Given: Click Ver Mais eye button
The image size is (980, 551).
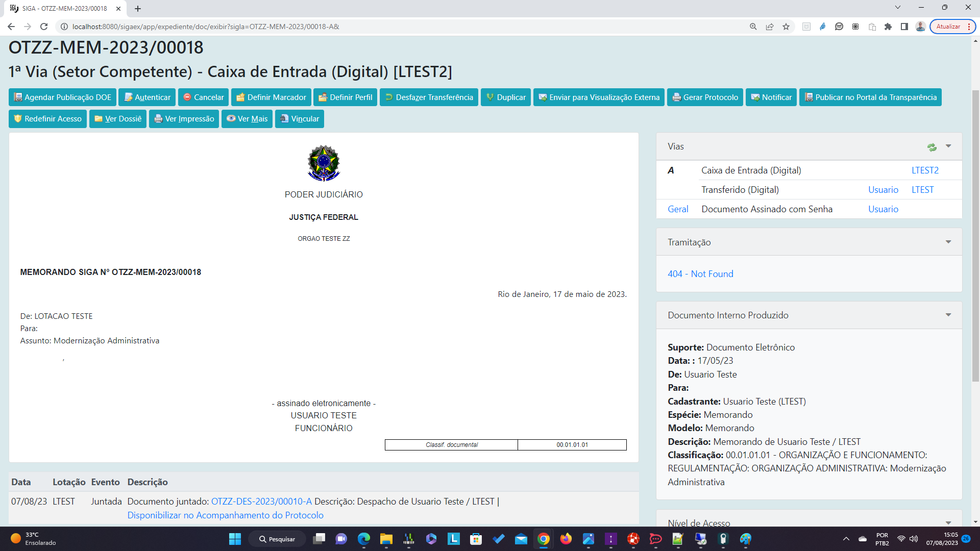Looking at the screenshot, I should tap(247, 119).
